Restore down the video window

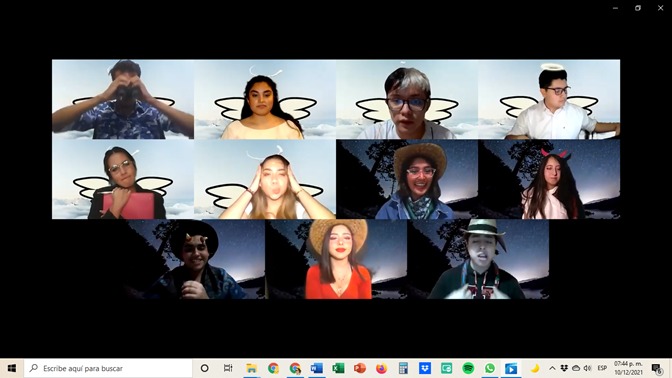[x=638, y=8]
